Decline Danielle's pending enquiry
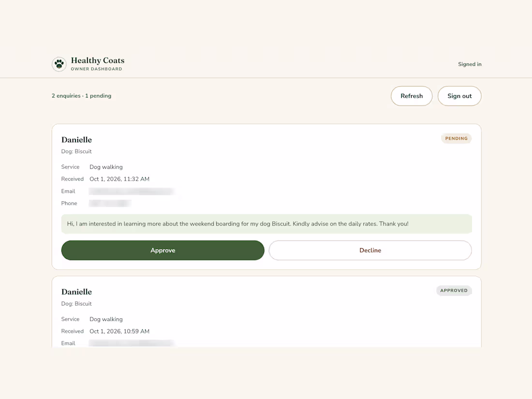This screenshot has width=532, height=399. pyautogui.click(x=370, y=251)
